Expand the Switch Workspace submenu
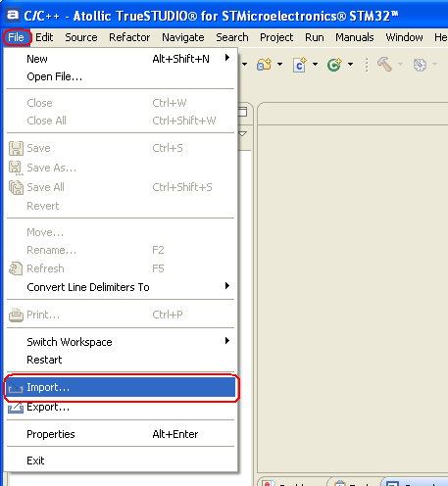Image resolution: width=448 pixels, height=486 pixels. (227, 341)
